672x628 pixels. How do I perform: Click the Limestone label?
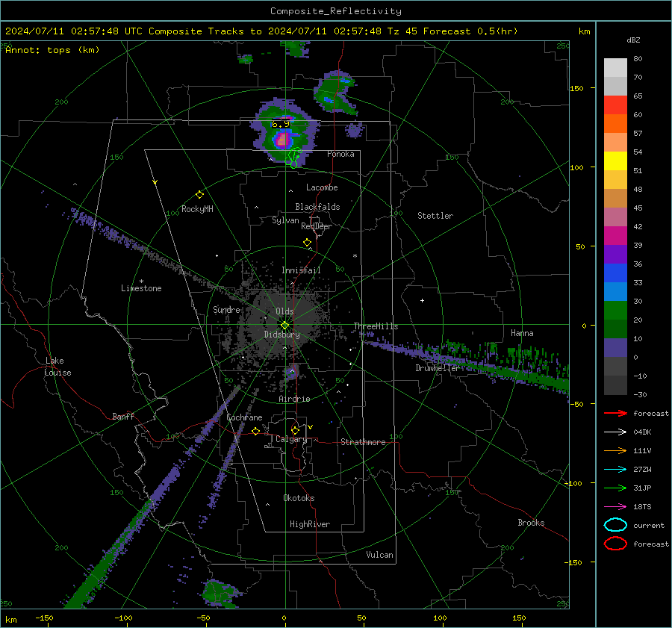141,288
